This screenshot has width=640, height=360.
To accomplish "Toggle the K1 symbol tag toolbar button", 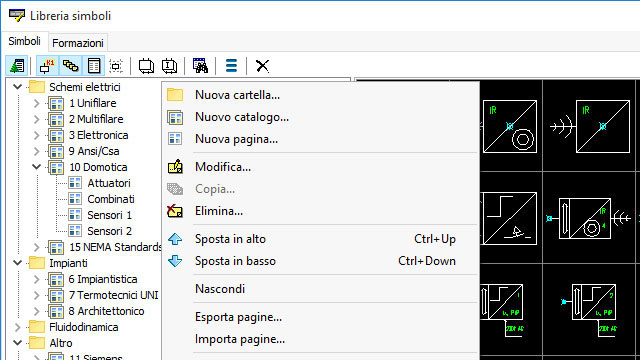I will 47,66.
